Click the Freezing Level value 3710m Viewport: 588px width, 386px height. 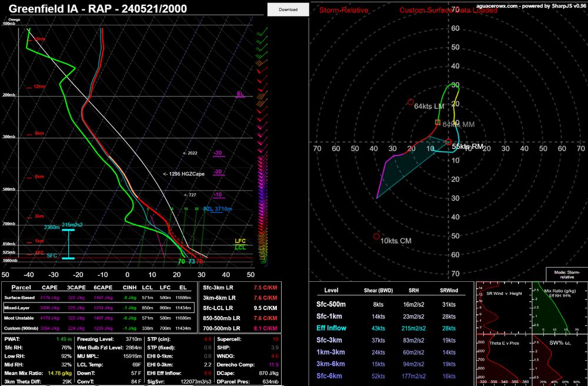tap(133, 339)
